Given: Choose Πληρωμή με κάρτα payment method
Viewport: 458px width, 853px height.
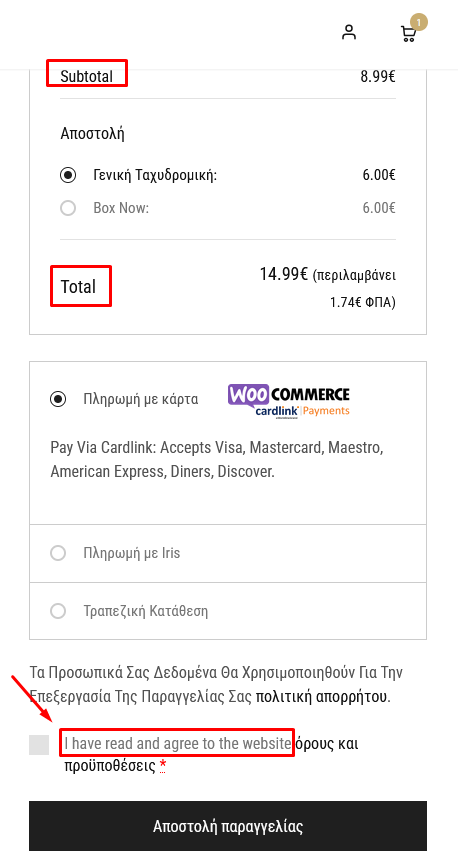Looking at the screenshot, I should pyautogui.click(x=58, y=399).
